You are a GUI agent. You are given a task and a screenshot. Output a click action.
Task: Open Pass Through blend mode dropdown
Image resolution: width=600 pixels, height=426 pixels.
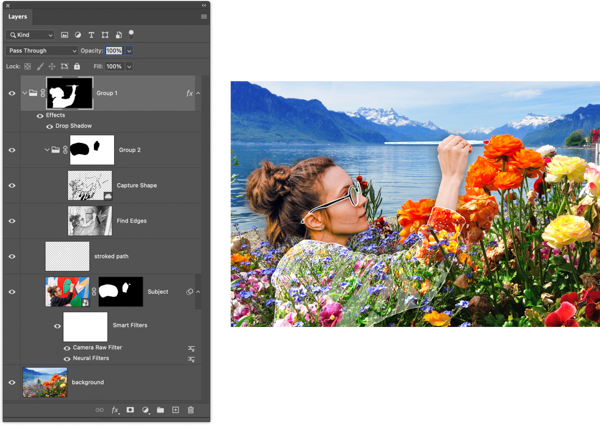pyautogui.click(x=42, y=51)
